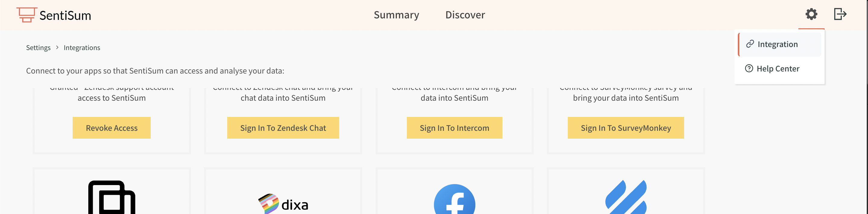
Task: Click the Facebook integration icon
Action: point(455,202)
